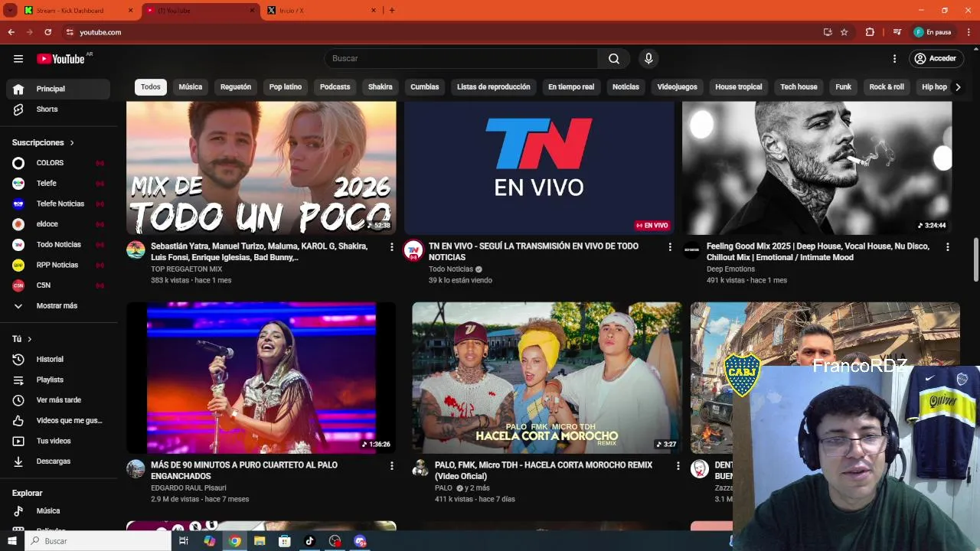Open Tus videos in sidebar
The height and width of the screenshot is (551, 980).
58,441
